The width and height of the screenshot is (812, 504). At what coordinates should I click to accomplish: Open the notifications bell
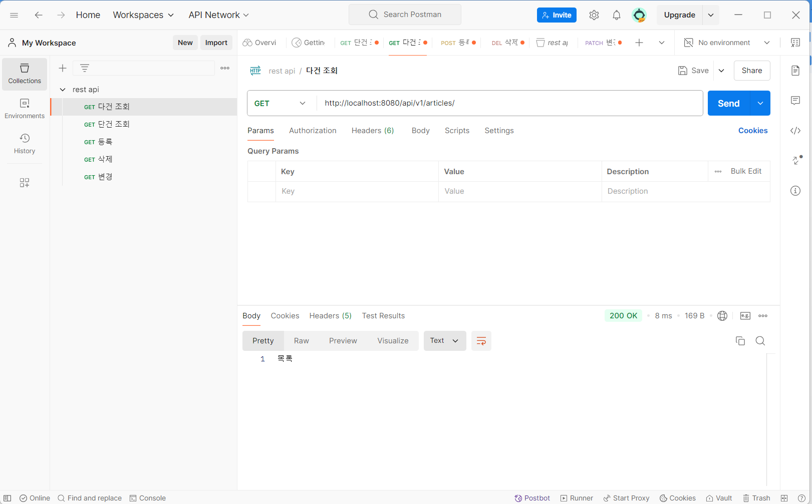pos(617,15)
